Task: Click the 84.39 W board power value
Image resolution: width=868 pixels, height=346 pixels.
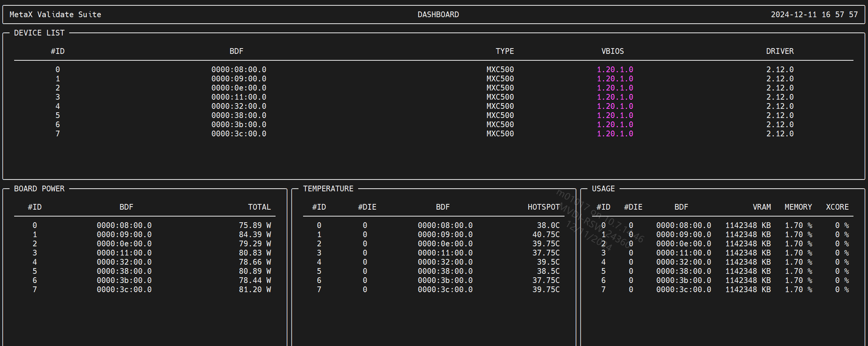Action: tap(255, 234)
